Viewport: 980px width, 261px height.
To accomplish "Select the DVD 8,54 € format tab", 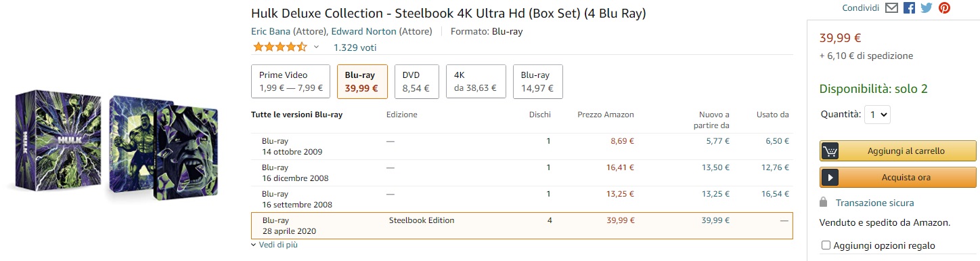I will [417, 81].
